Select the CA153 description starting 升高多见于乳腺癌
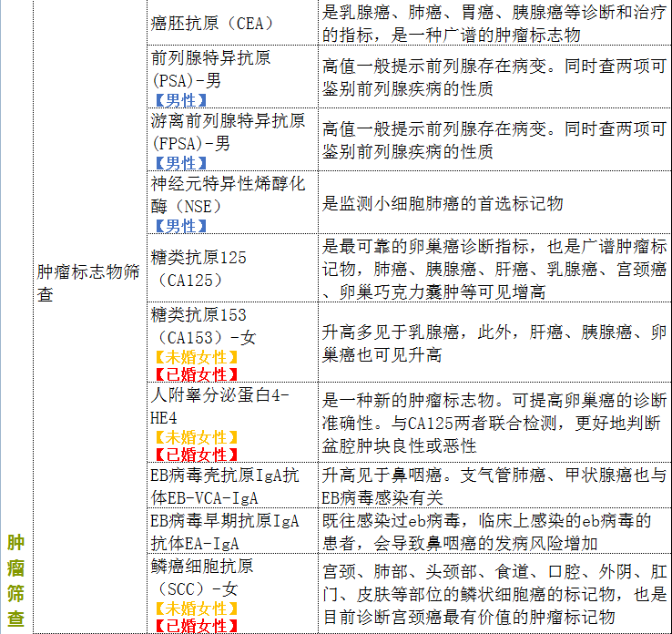This screenshot has width=672, height=634. [x=494, y=342]
